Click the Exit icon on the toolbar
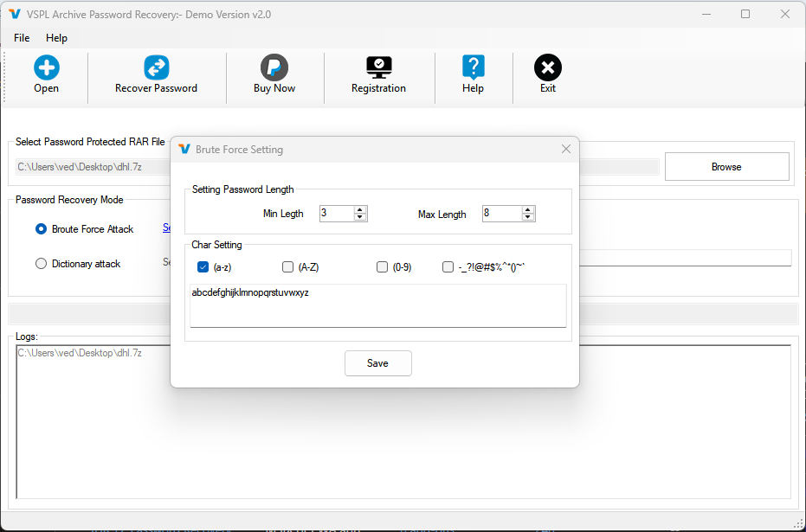 click(x=547, y=67)
